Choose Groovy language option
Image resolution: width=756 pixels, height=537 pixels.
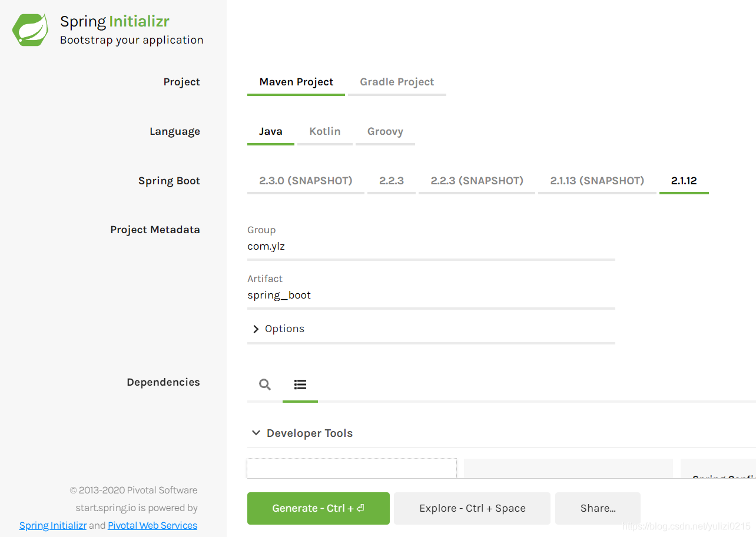point(385,131)
